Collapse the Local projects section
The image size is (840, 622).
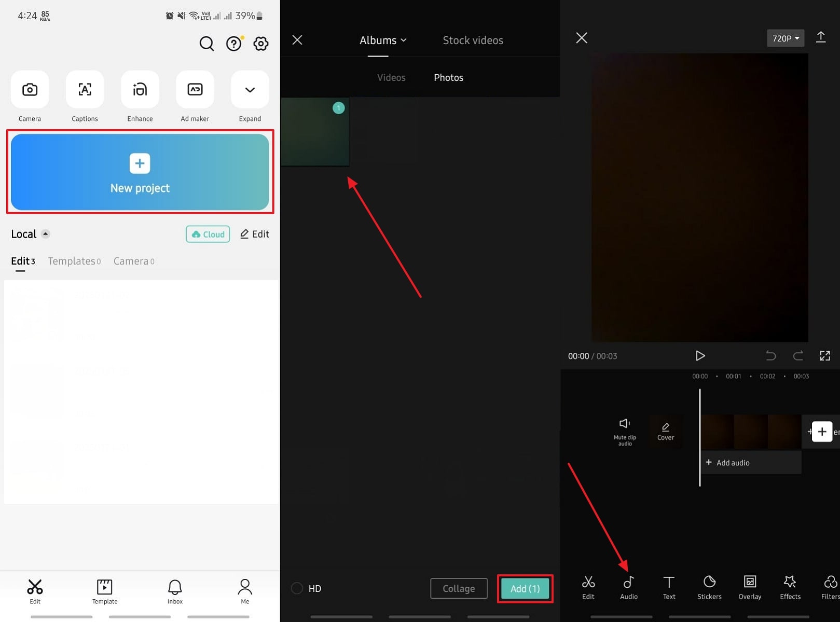46,233
